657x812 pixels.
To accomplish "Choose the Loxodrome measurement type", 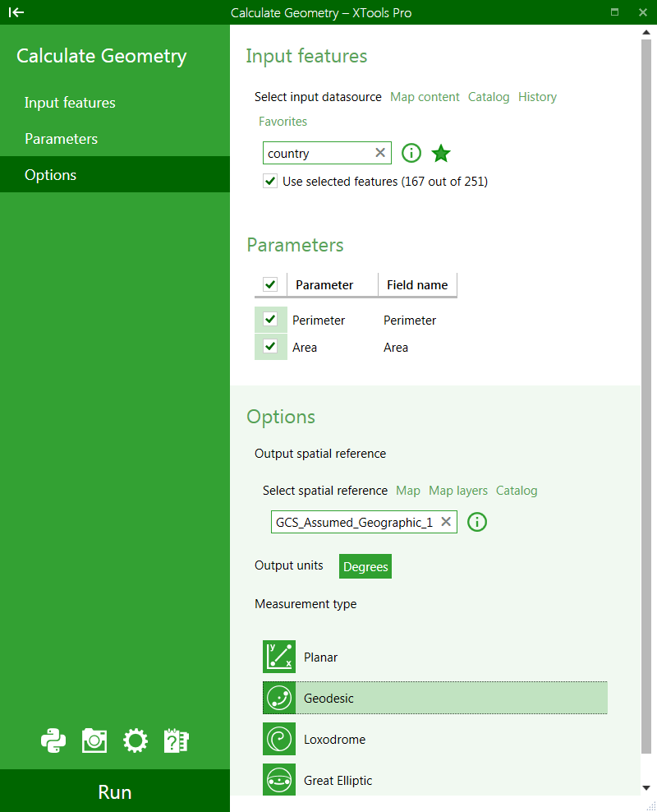I will tap(334, 740).
